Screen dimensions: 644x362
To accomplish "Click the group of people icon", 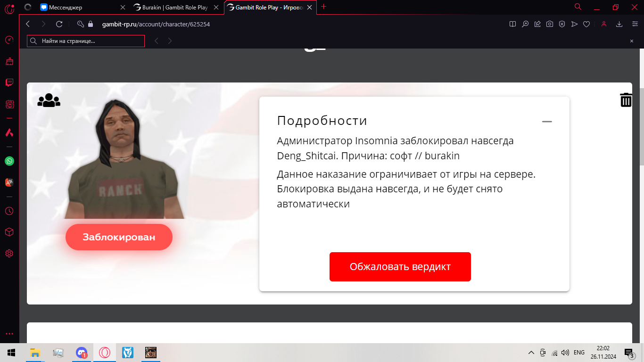I will 49,100.
